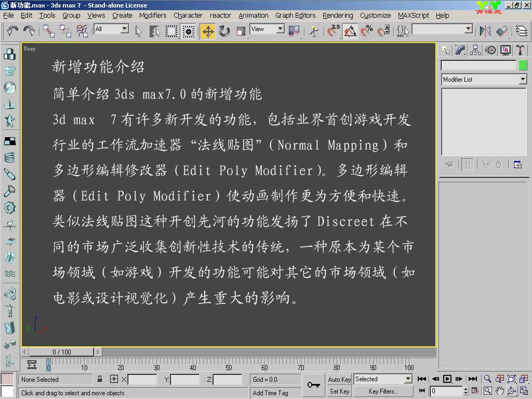The image size is (532, 399).
Task: Toggle Spinner Snap
Action: [383, 31]
